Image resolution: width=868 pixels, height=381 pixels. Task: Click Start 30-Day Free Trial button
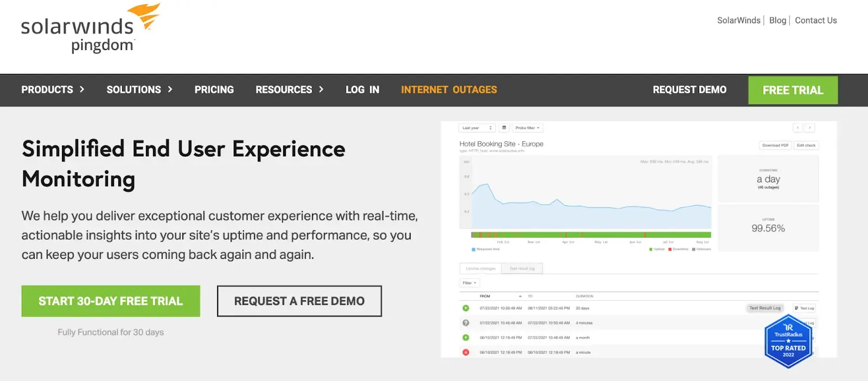pos(111,301)
